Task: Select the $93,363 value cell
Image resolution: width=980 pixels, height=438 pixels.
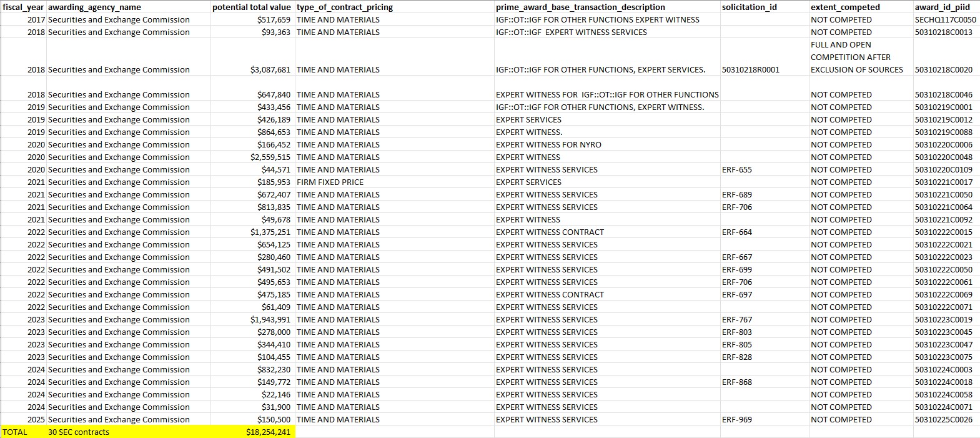Action: click(252, 32)
